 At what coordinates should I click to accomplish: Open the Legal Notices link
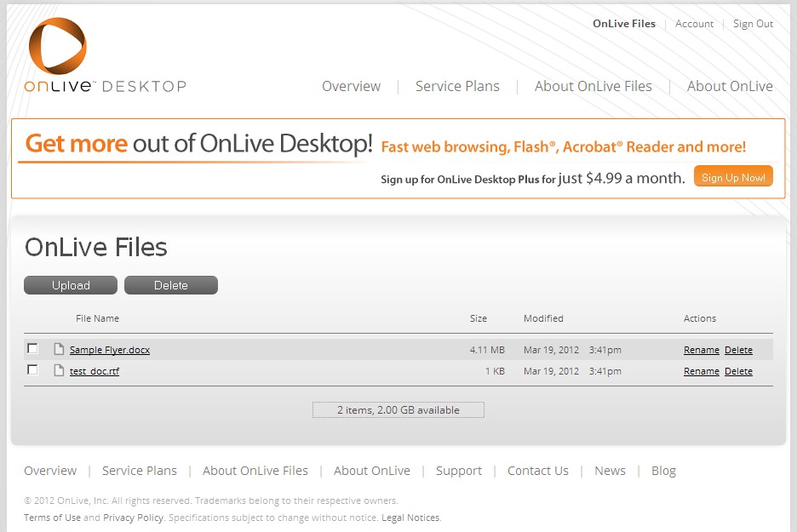click(410, 518)
